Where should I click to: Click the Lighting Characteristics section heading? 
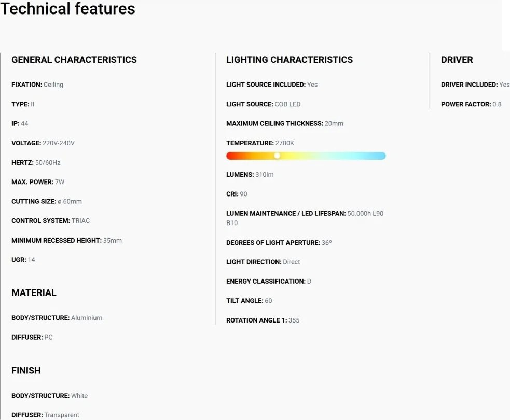[290, 60]
